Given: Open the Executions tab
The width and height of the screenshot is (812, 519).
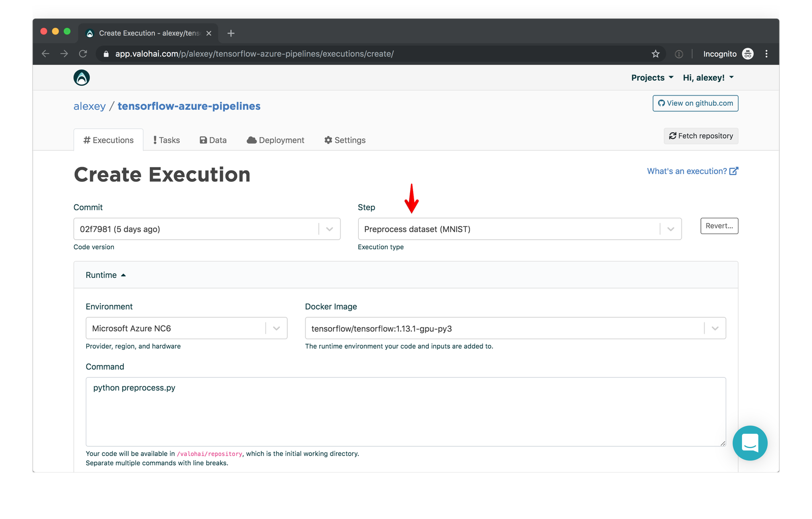Looking at the screenshot, I should tap(109, 140).
